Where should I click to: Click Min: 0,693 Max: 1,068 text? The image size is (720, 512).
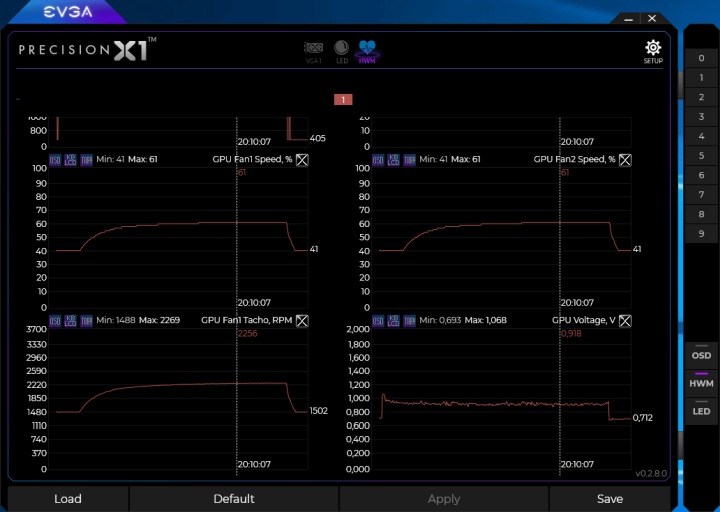(463, 320)
